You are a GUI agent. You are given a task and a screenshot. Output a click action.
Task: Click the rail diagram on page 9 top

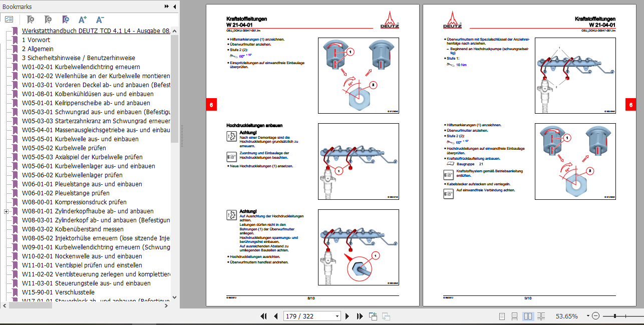point(574,75)
